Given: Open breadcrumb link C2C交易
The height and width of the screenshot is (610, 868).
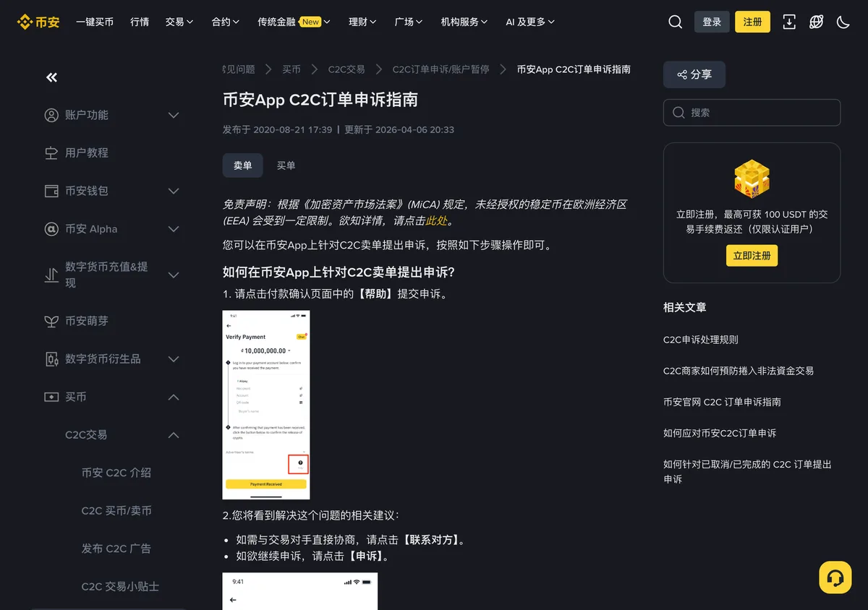Looking at the screenshot, I should 346,69.
